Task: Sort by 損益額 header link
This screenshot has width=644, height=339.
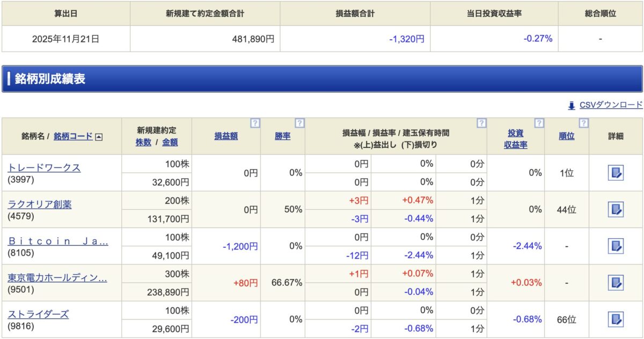Action: 226,136
